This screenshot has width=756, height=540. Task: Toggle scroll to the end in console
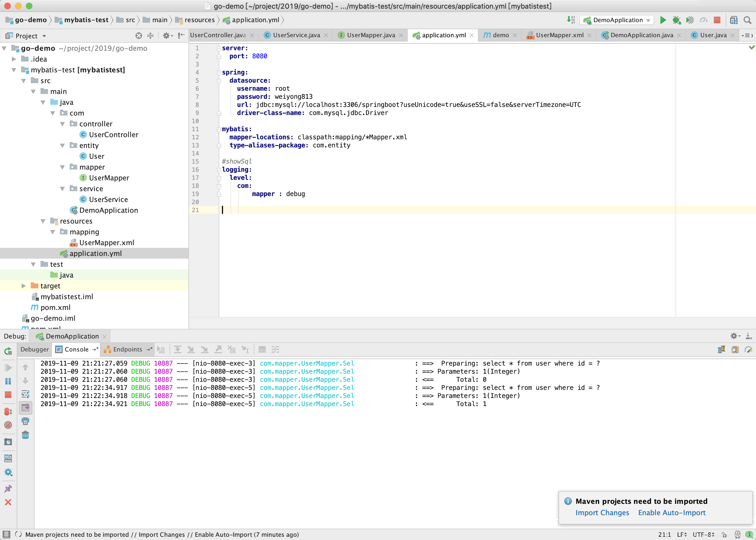point(25,408)
